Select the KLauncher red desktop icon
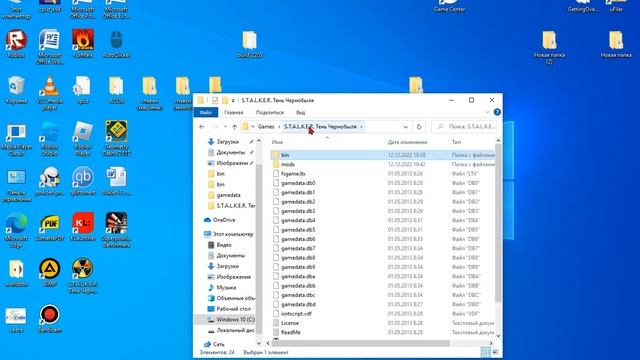 coord(83,227)
